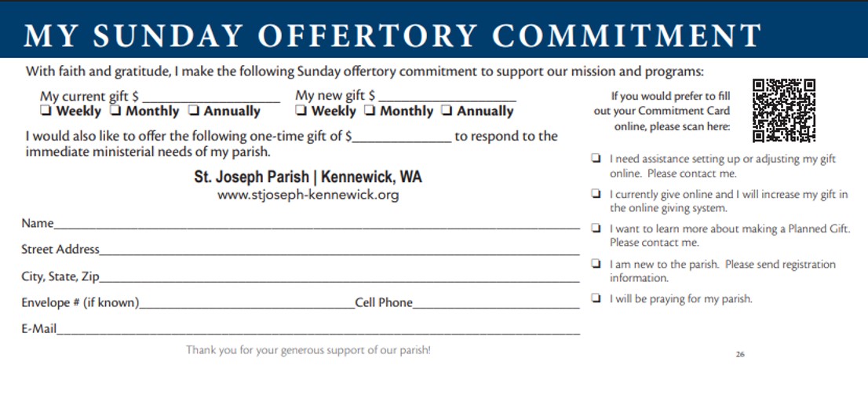The image size is (868, 402).
Task: Tick 'I need assistance setting up' checkbox
Action: click(596, 159)
